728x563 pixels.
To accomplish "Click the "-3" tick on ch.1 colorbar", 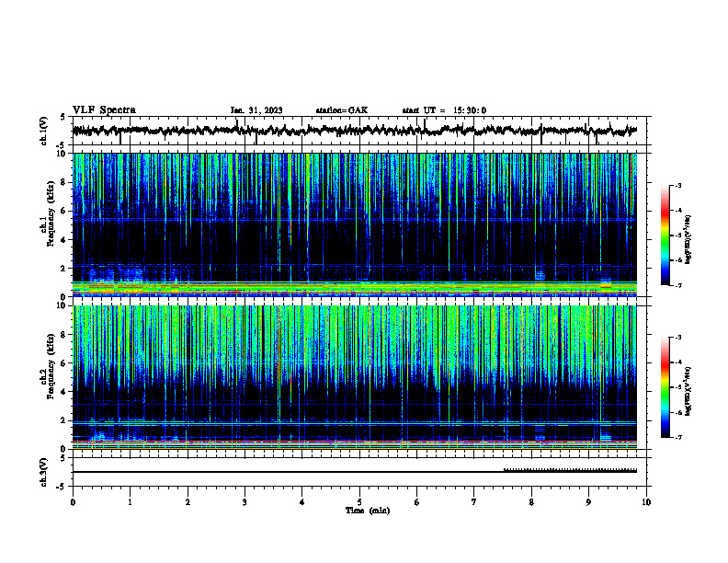I will [678, 185].
